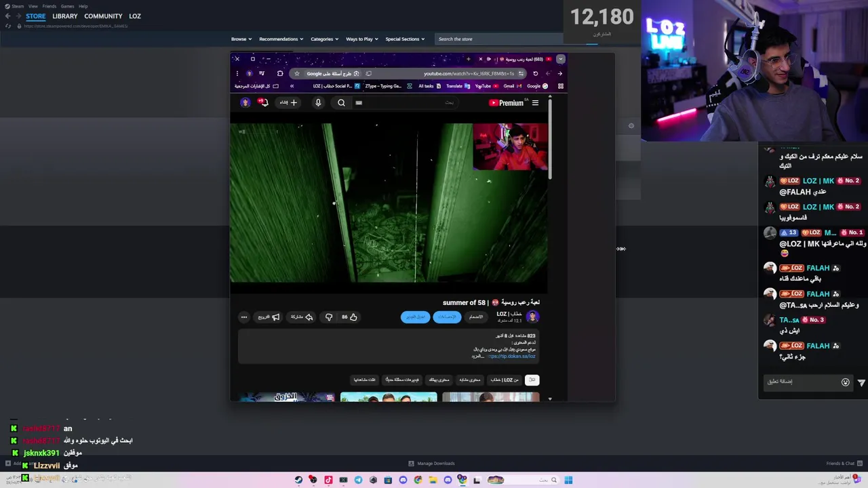This screenshot has width=868, height=488.
Task: Open the video promote megaphone button
Action: (269, 317)
